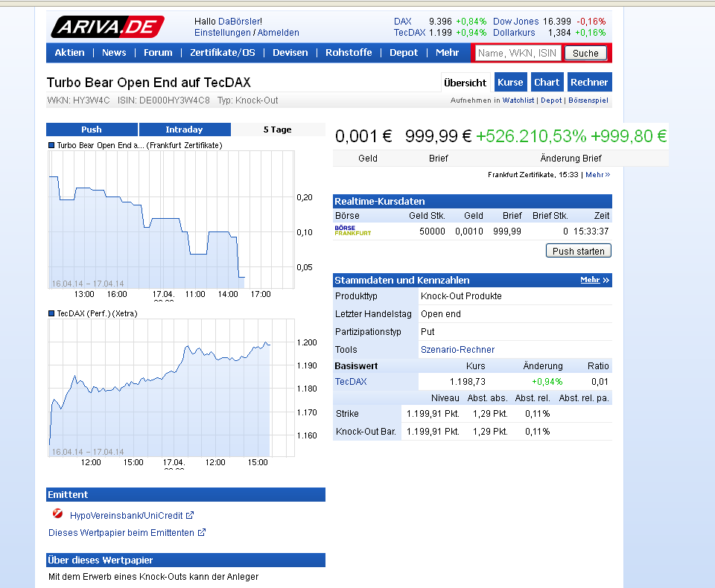Screen dimensions: 715x588
Task: Click the Partizipationstyp value Put
Action: 428,332
